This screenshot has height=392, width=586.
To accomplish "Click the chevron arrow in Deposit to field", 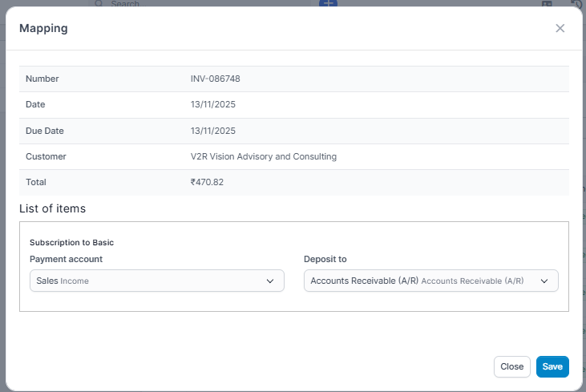I will click(544, 281).
